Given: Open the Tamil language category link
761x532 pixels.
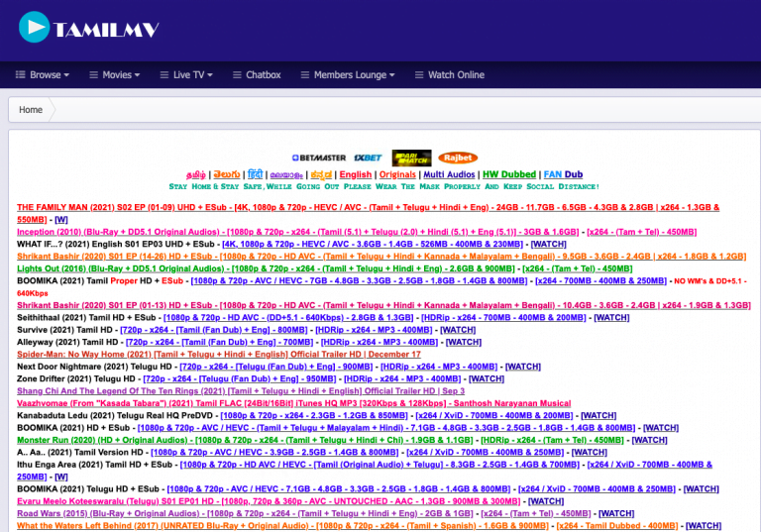Looking at the screenshot, I should point(196,174).
